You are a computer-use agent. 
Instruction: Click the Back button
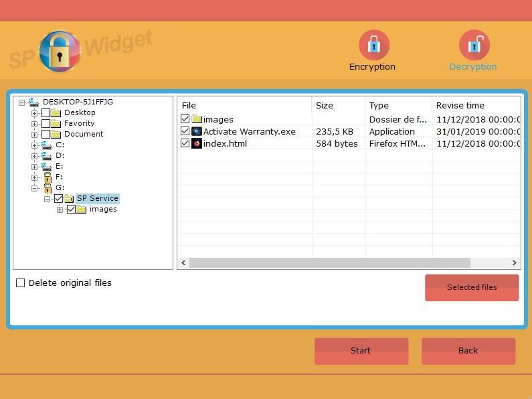click(x=468, y=351)
